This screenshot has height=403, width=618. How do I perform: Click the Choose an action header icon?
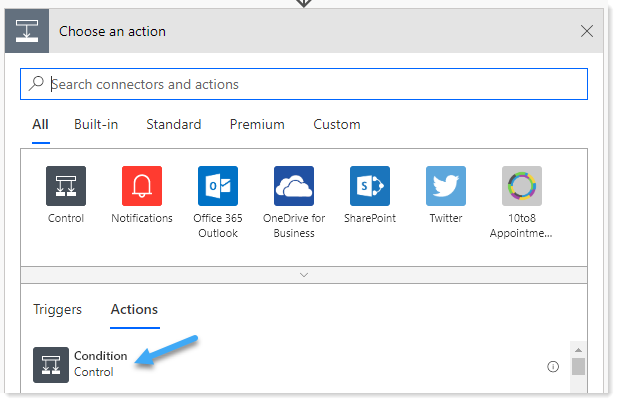click(x=27, y=31)
